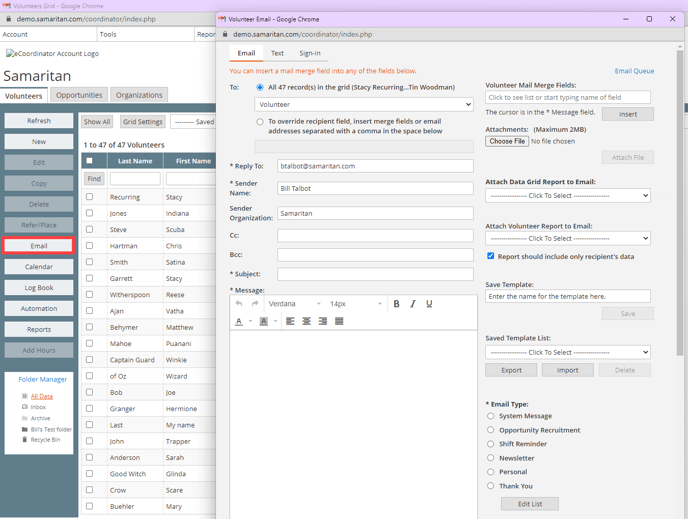Open Organizations tab in Volunteers Grid window

click(x=139, y=95)
